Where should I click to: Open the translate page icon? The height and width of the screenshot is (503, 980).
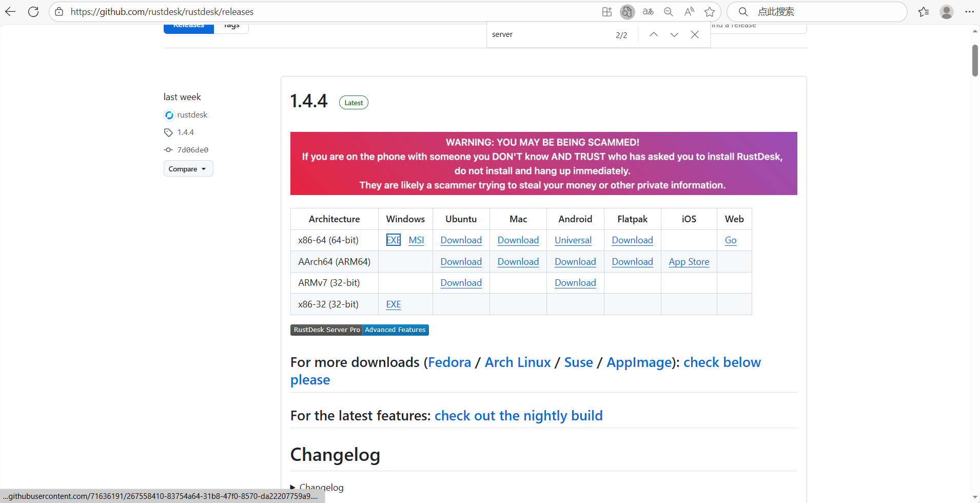648,12
